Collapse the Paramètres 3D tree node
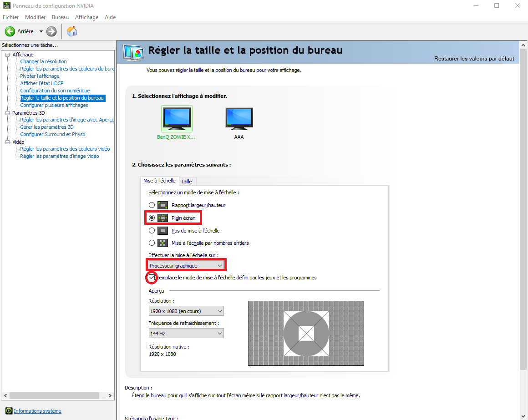 (7, 113)
